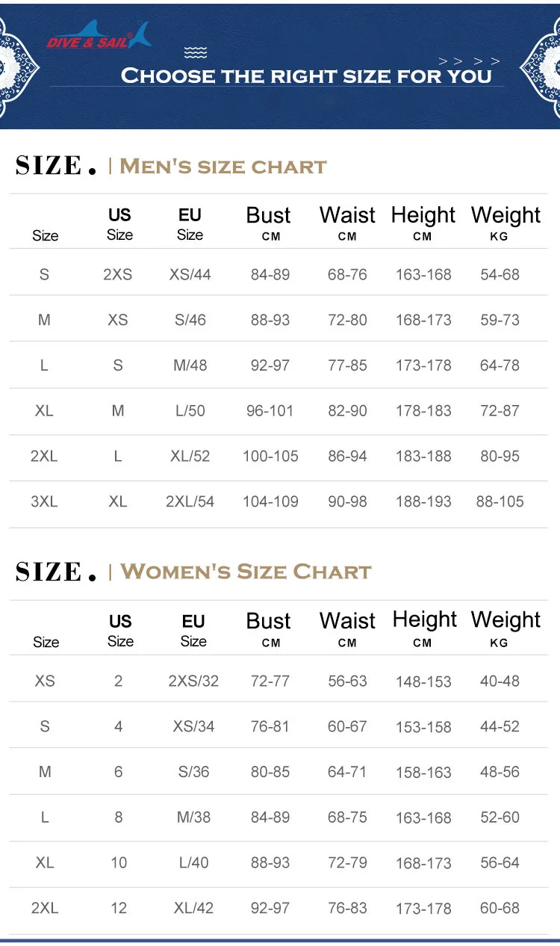This screenshot has height=946, width=560.
Task: Click men's bust value 96-101
Action: (270, 410)
